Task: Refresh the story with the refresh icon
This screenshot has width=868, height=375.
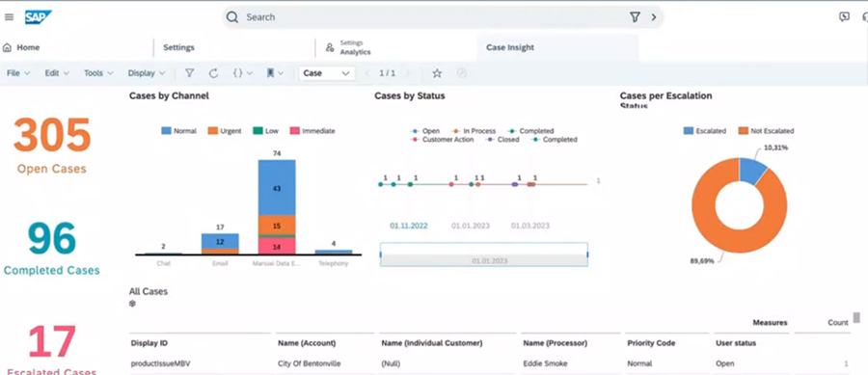Action: (x=213, y=73)
